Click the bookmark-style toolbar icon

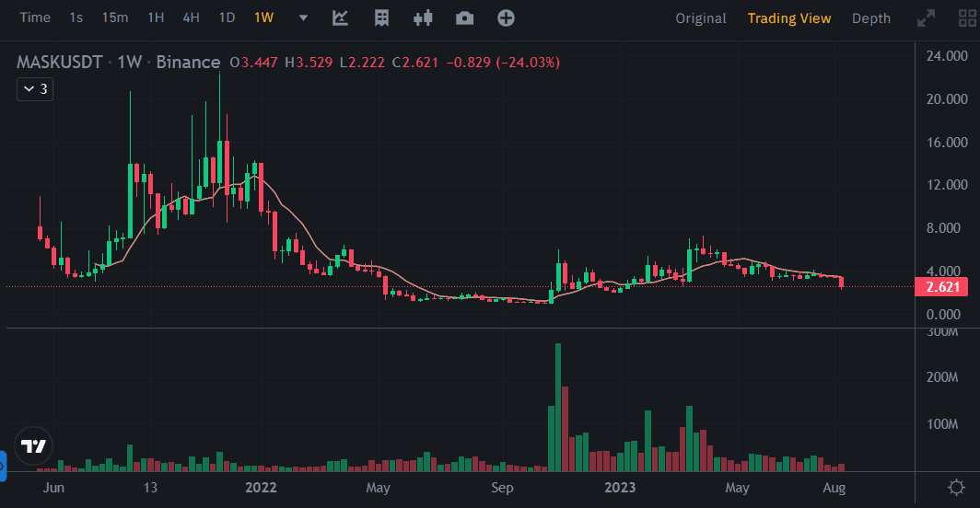(381, 17)
